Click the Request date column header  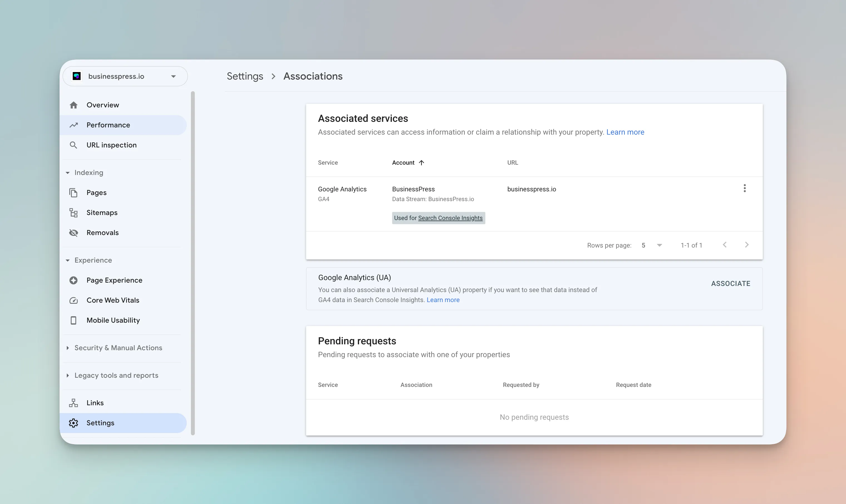(633, 385)
